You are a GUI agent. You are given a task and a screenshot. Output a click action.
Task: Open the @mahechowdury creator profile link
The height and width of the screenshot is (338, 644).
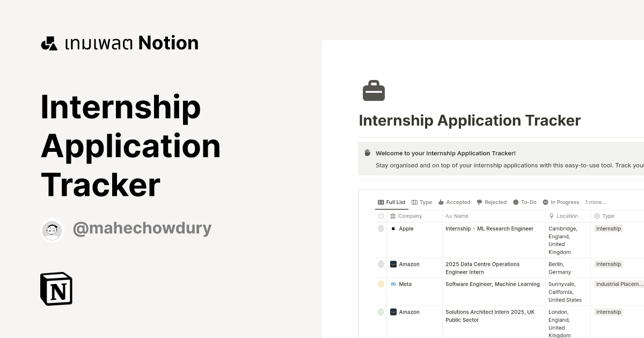[x=142, y=228]
